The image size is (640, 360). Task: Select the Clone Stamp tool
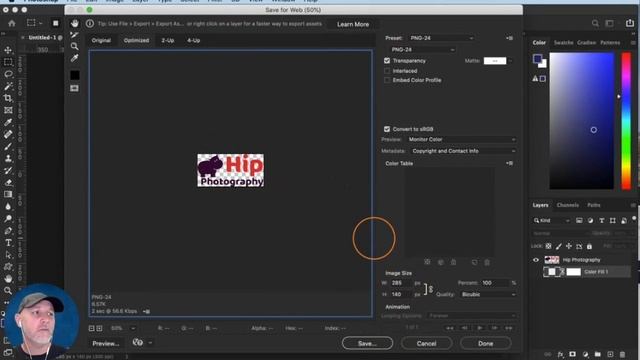(8, 158)
